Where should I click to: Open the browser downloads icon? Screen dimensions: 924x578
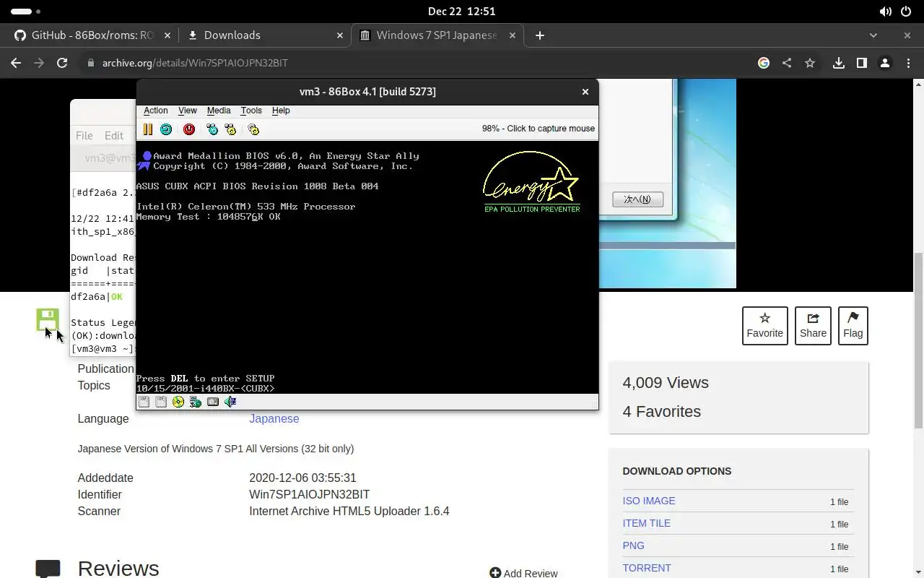coord(838,63)
